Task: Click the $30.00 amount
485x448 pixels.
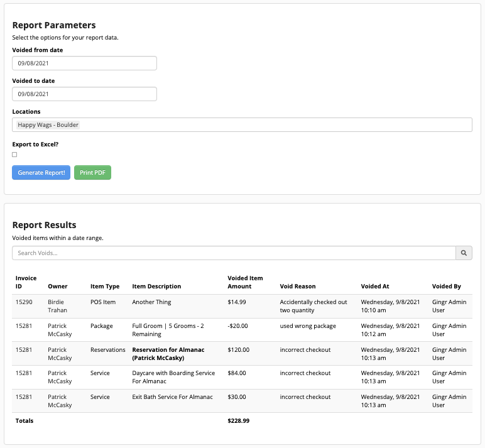Action: tap(237, 396)
